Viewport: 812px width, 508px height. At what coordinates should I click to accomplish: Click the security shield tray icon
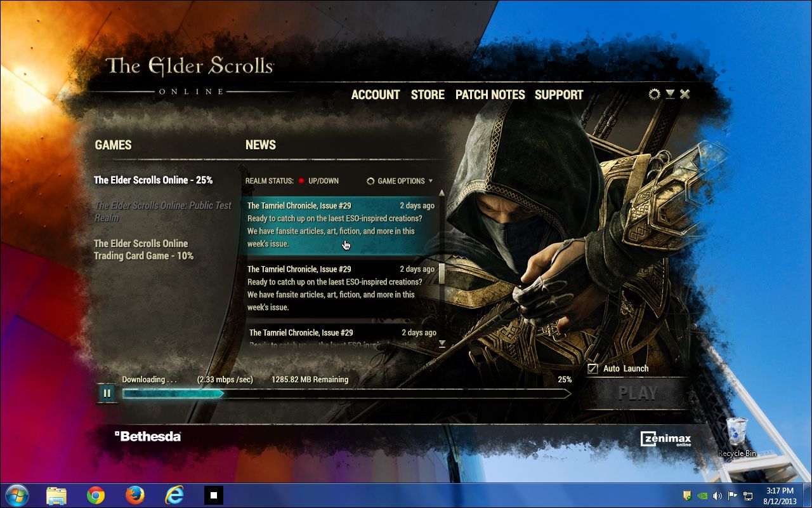[687, 495]
